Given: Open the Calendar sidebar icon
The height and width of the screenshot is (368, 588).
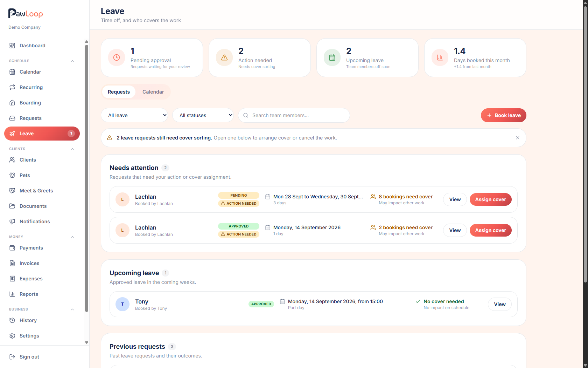Looking at the screenshot, I should (12, 72).
